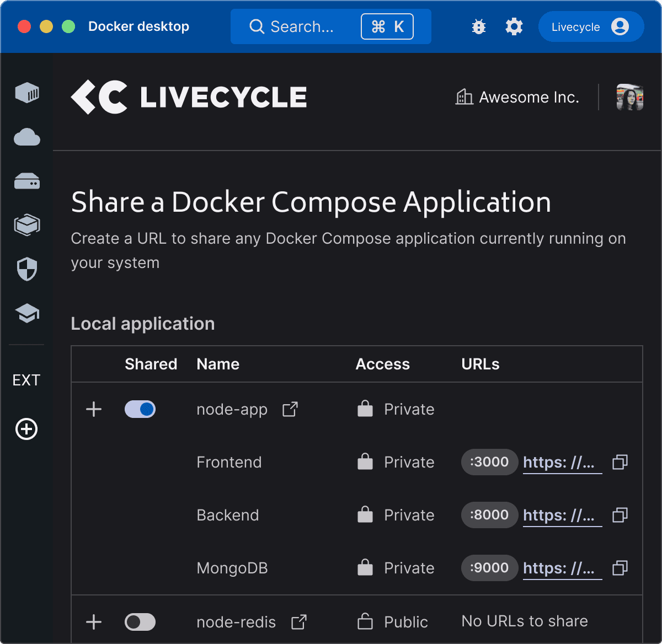Open the Frontend https URL link
Screen dimensions: 662x644
(562, 462)
